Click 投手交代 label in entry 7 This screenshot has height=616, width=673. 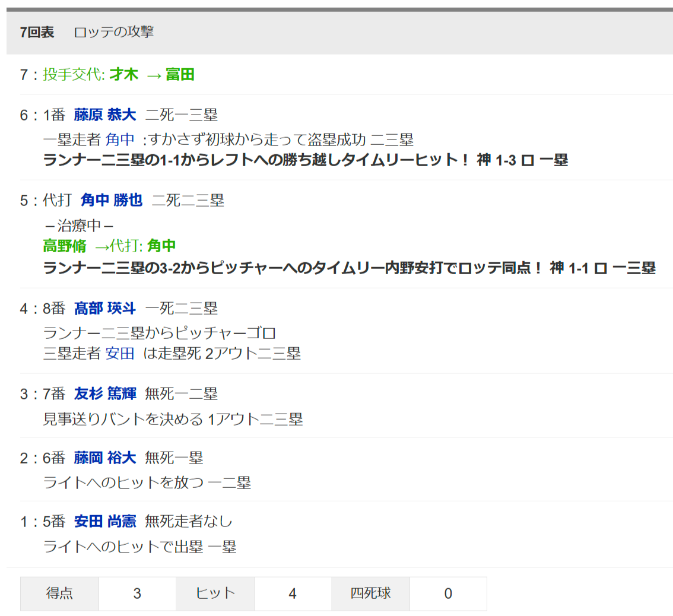[x=74, y=74]
